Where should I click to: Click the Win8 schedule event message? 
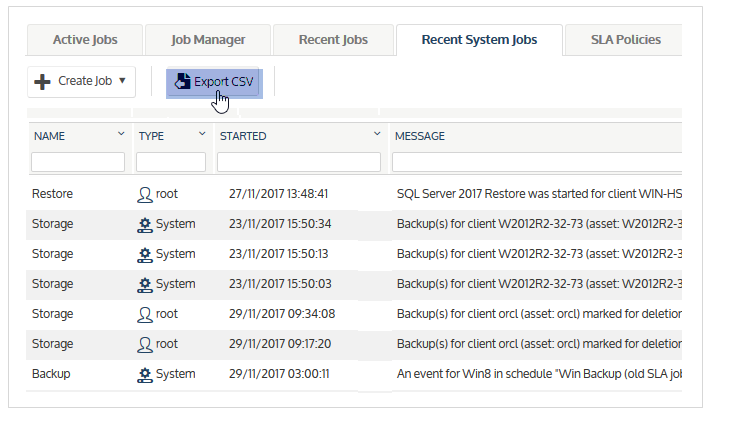tap(539, 373)
